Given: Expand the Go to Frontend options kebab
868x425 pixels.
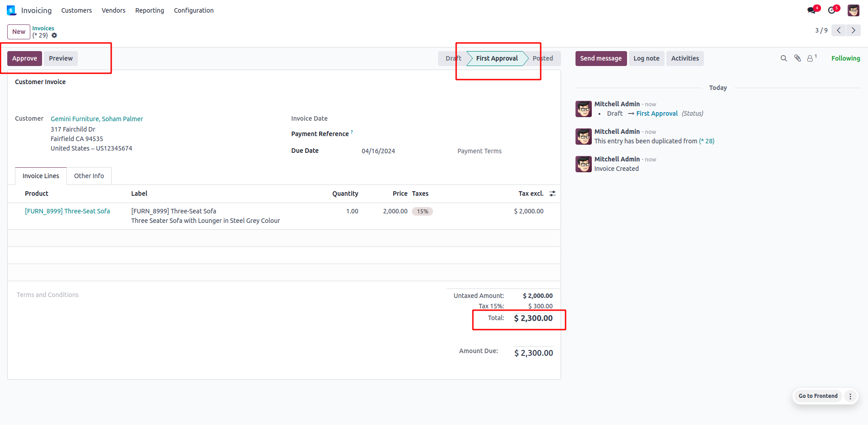Looking at the screenshot, I should (850, 396).
